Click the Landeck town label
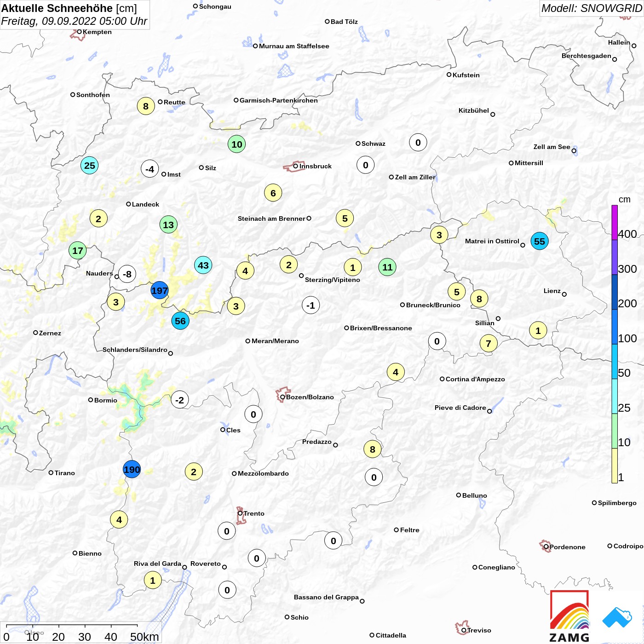 [145, 204]
